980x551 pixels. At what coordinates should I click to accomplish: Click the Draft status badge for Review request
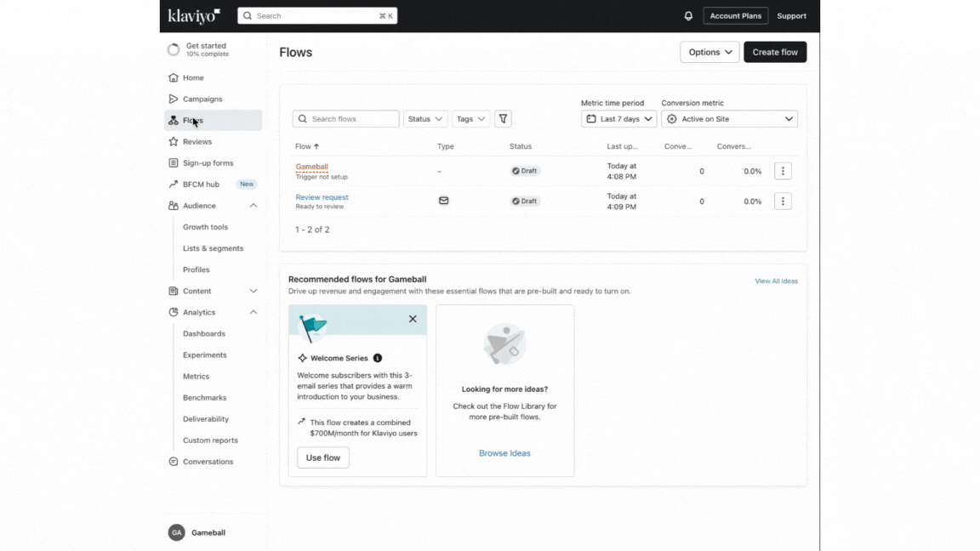coord(525,202)
